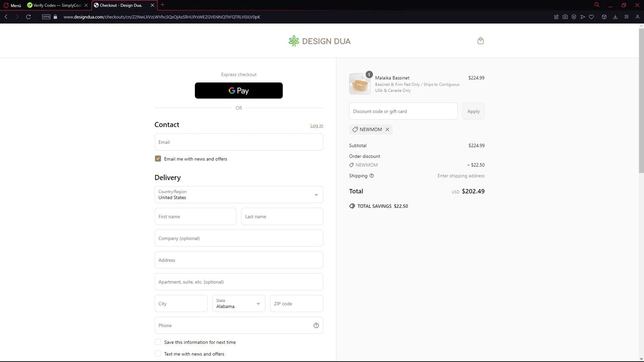This screenshot has width=644, height=362.
Task: Toggle the VPN badge in address bar
Action: point(46,17)
